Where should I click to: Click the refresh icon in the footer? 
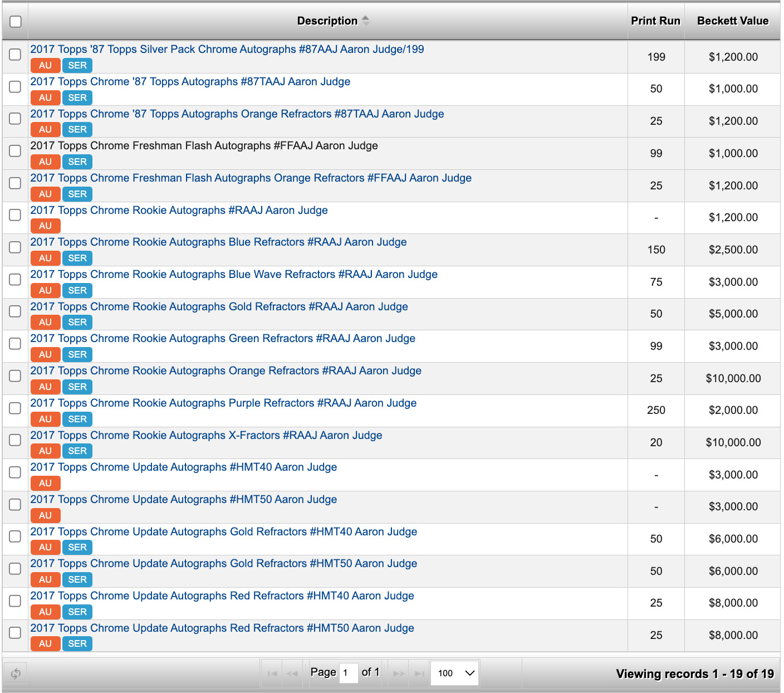tap(16, 673)
